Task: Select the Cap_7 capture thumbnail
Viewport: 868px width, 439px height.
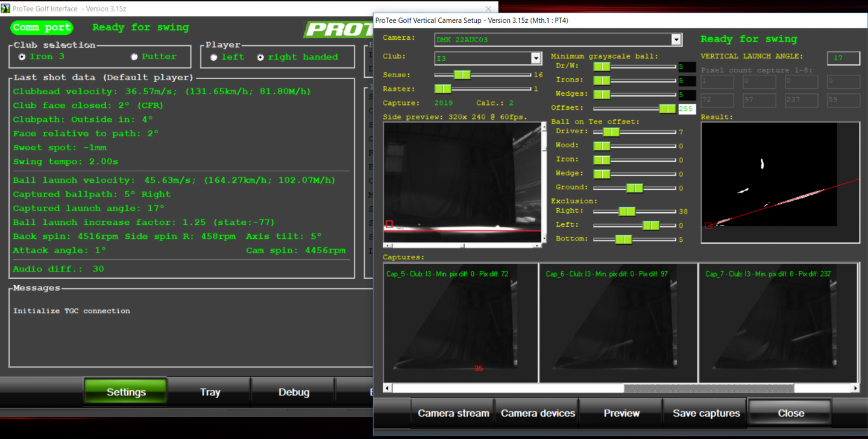Action: coord(779,323)
